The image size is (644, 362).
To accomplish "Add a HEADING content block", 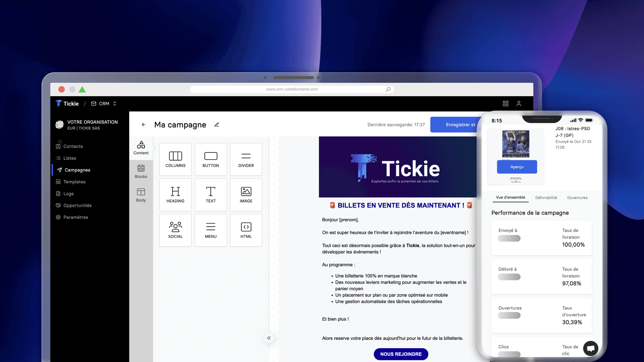I will click(175, 195).
